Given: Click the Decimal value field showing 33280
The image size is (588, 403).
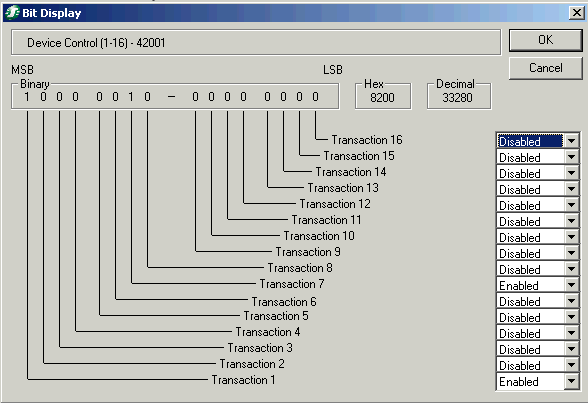Looking at the screenshot, I should pyautogui.click(x=458, y=98).
